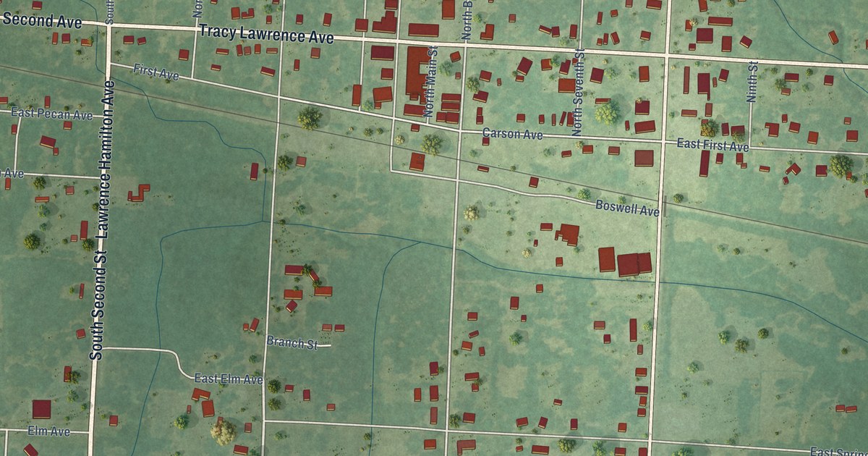Screen dimensions: 868x456
Task: Select the "Carson Ave" street label
Action: coord(512,134)
